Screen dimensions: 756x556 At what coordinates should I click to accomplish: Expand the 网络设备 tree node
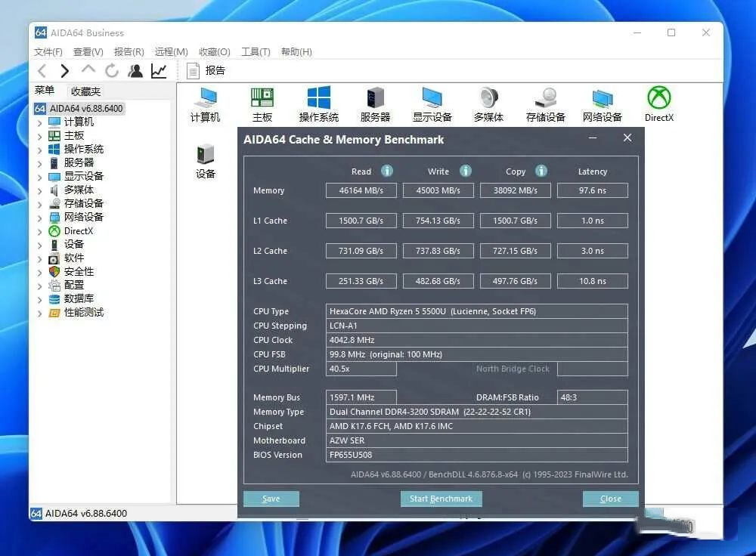[39, 218]
